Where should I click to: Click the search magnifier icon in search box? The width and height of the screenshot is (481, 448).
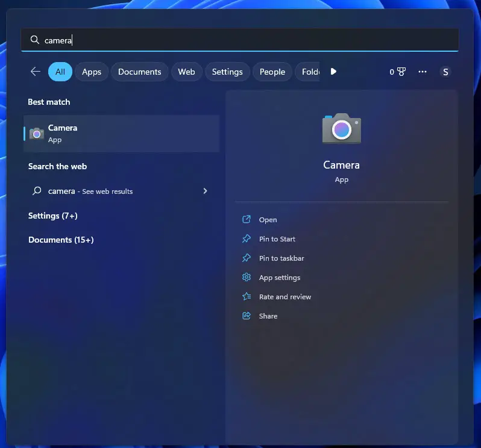point(35,40)
